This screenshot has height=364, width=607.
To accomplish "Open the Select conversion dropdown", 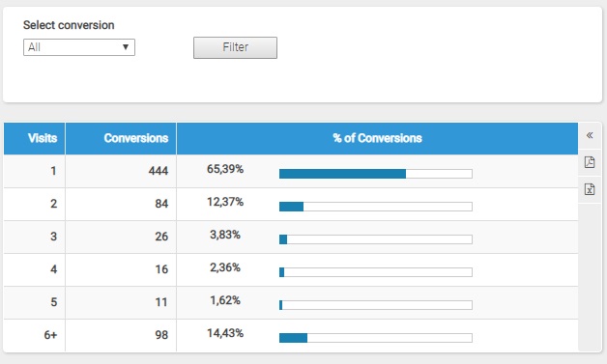I will tap(79, 47).
